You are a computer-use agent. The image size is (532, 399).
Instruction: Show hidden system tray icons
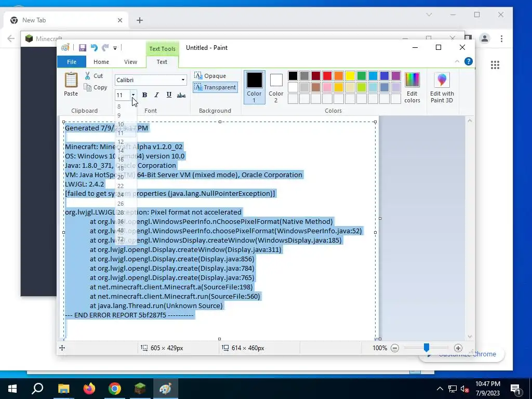(440, 389)
